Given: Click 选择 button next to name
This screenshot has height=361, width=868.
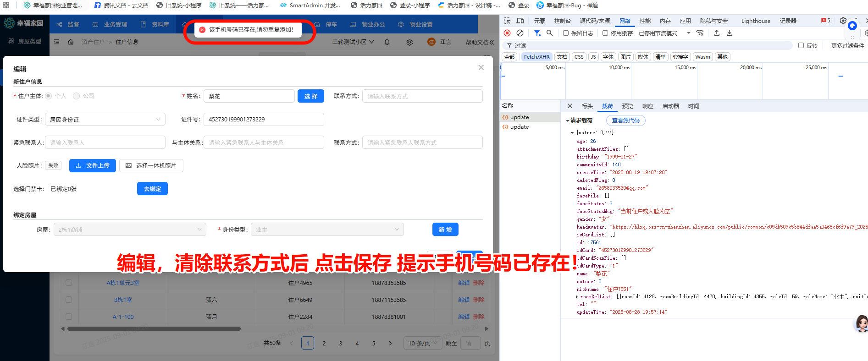Looking at the screenshot, I should 311,96.
